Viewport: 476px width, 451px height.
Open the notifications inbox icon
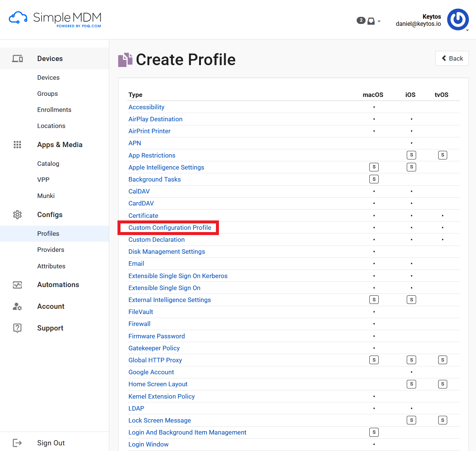(x=371, y=21)
